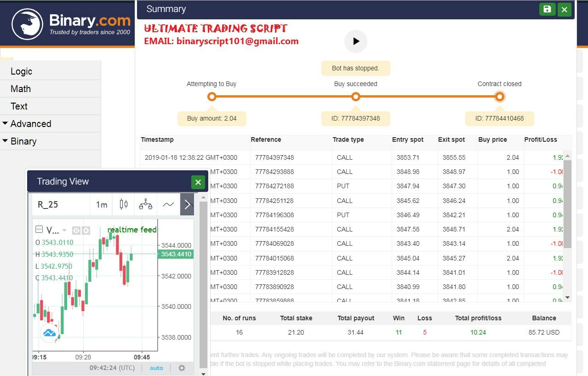Select reference 77784015068 cell
Screen dimensions: 588x376
tap(274, 258)
